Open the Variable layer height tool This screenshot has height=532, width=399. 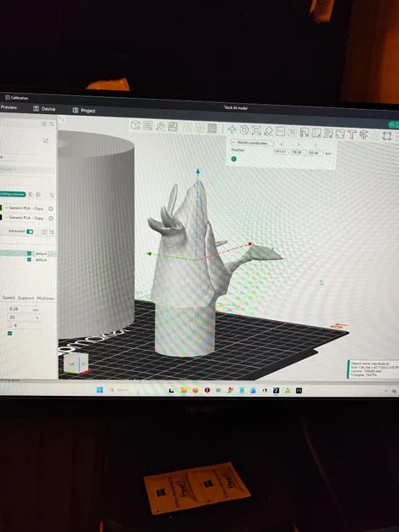pos(212,129)
